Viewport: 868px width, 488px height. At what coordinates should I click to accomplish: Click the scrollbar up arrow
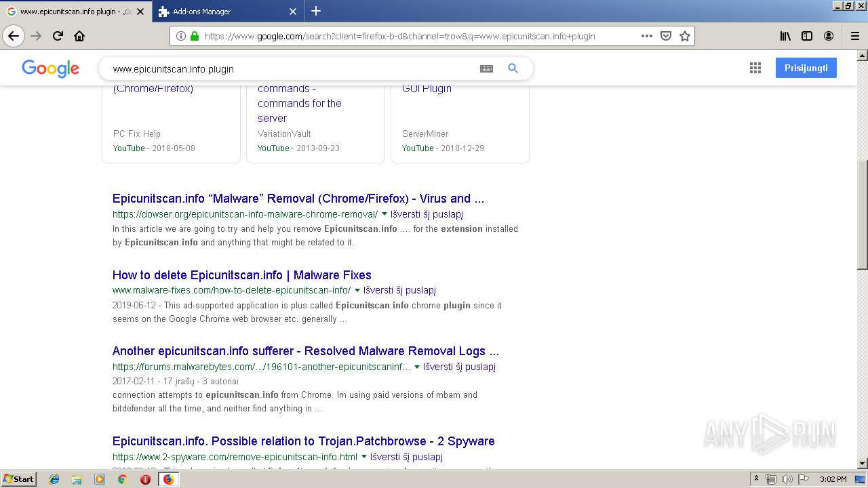tap(863, 55)
